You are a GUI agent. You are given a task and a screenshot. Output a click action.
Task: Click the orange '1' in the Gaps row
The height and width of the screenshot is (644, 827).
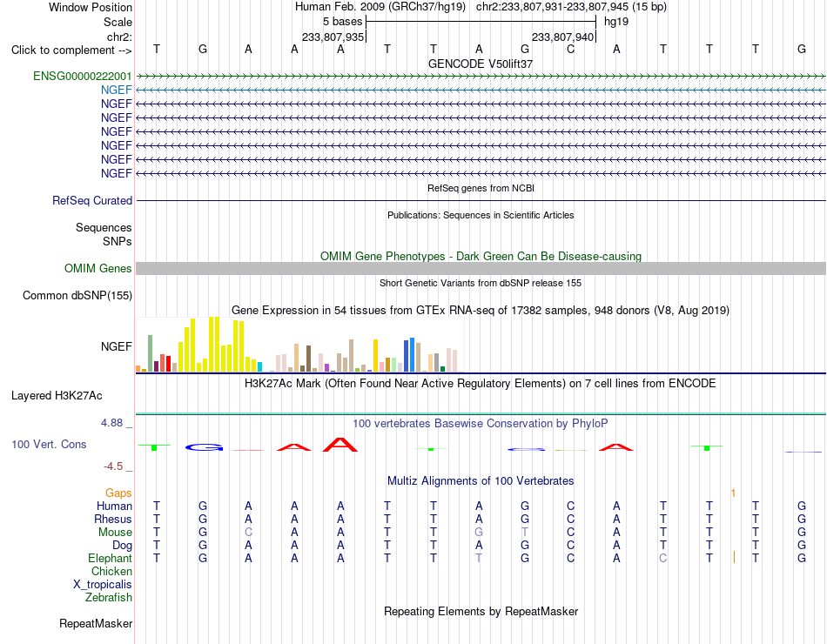(x=733, y=493)
